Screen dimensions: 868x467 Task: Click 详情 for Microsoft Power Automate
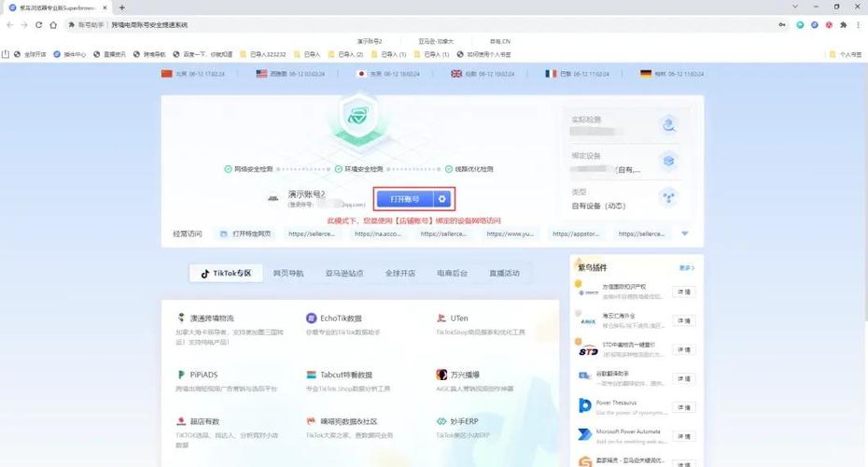click(683, 436)
